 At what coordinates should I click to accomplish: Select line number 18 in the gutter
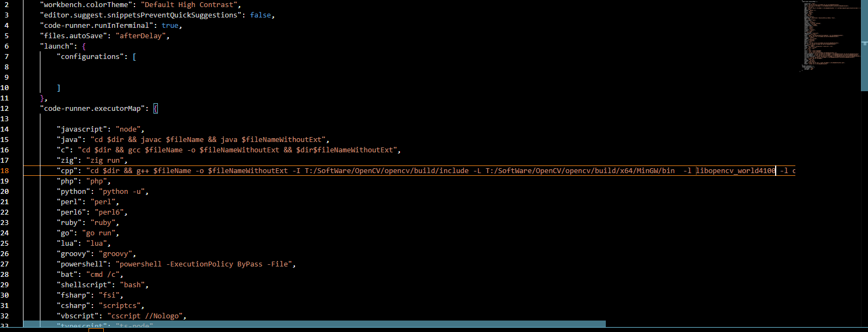point(5,170)
